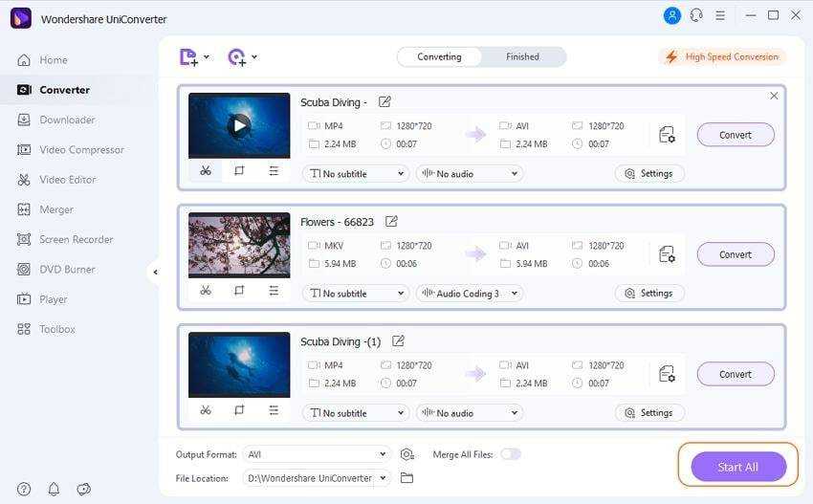Open effects list icon under Scuba Diving -(1)
The image size is (813, 504).
274,410
